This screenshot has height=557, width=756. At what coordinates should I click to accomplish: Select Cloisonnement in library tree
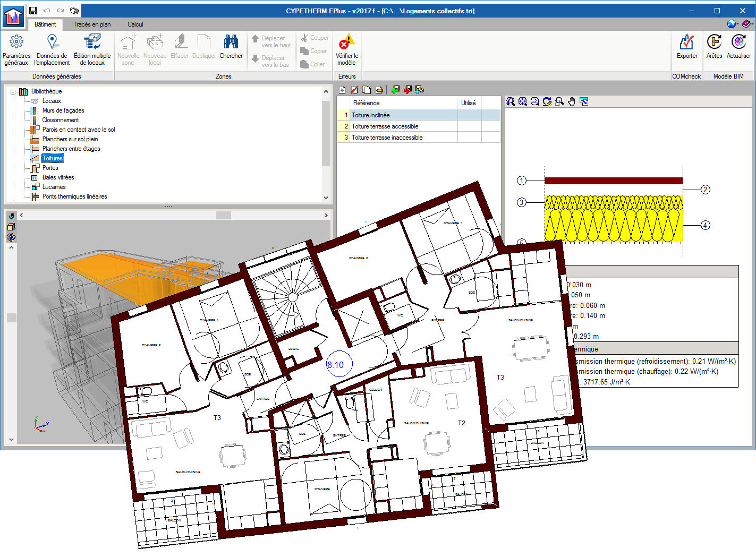[x=61, y=120]
